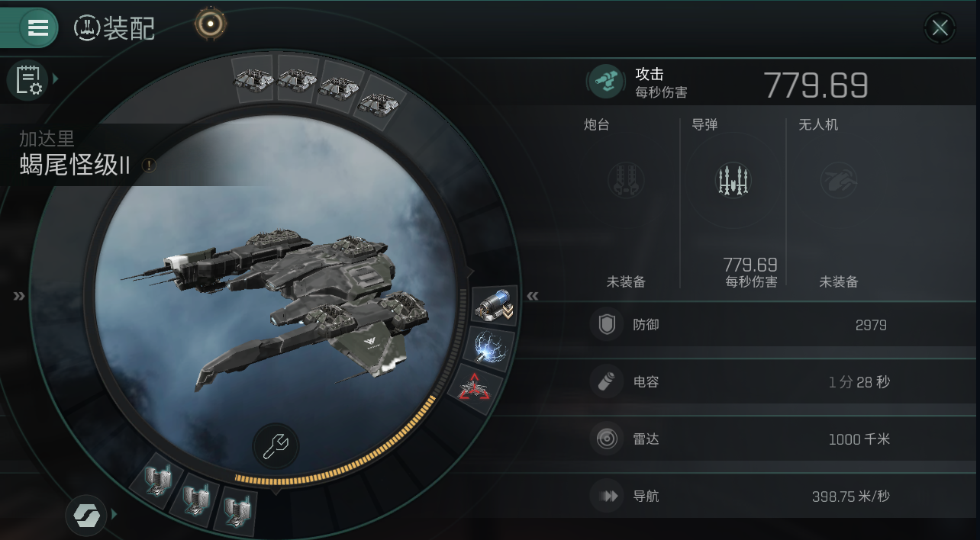Image resolution: width=980 pixels, height=540 pixels.
Task: Collapse stats panel with the « arrow
Action: (533, 296)
